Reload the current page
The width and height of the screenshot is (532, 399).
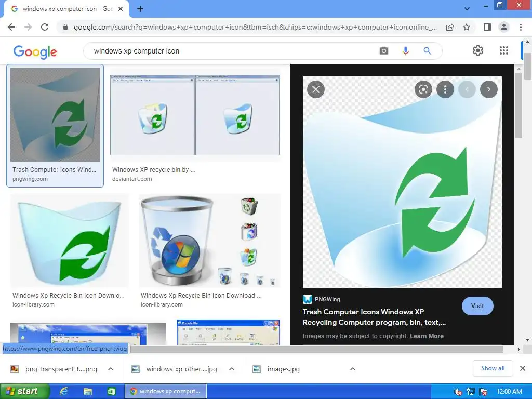coord(45,27)
